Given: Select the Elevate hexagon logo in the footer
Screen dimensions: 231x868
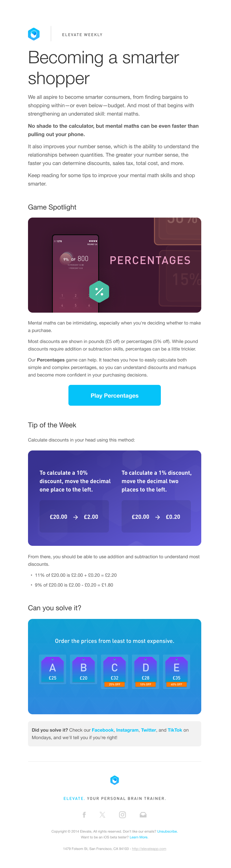Looking at the screenshot, I should [x=115, y=780].
